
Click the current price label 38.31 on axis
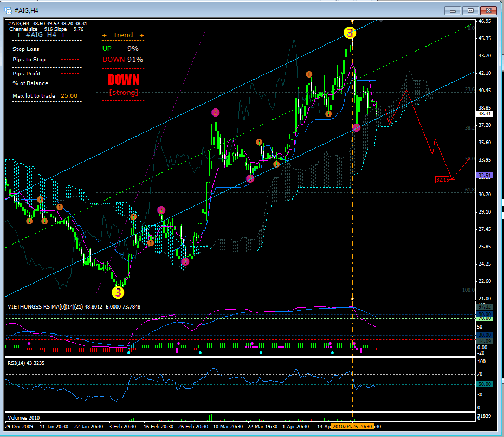pos(484,114)
